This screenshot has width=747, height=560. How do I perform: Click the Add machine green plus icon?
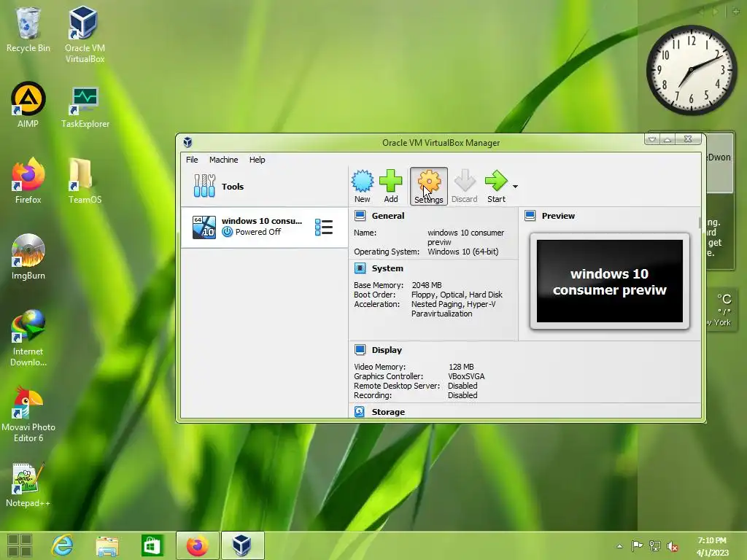pyautogui.click(x=391, y=186)
